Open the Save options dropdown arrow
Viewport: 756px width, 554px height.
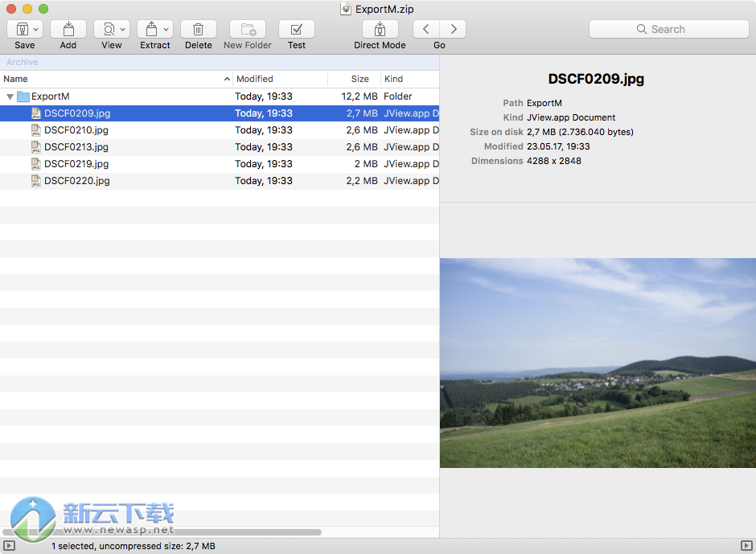(x=35, y=28)
